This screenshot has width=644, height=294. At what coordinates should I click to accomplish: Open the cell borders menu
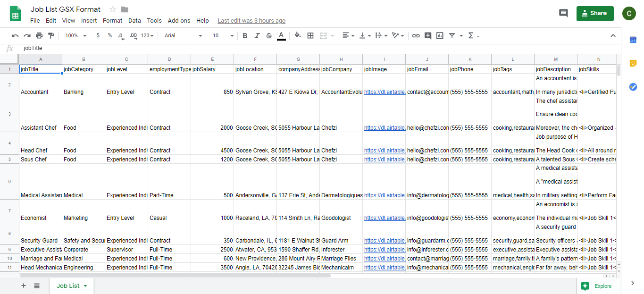[310, 35]
